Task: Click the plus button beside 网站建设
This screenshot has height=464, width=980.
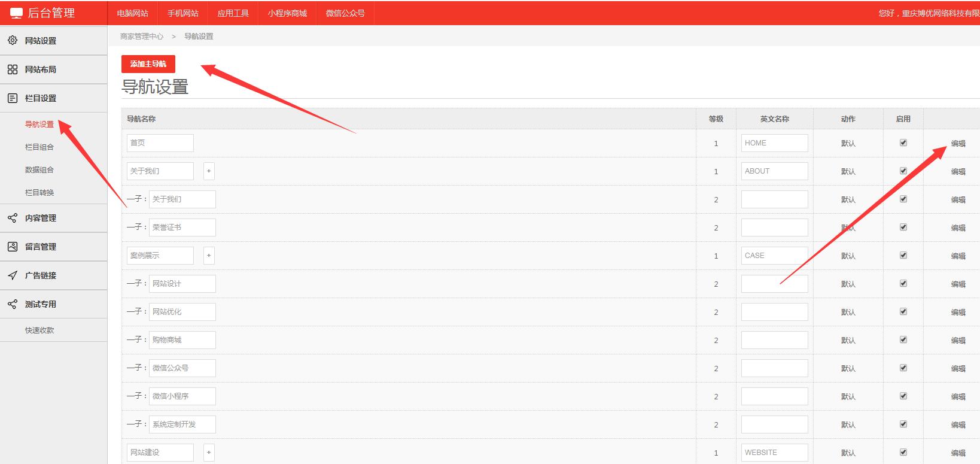Action: tap(209, 453)
